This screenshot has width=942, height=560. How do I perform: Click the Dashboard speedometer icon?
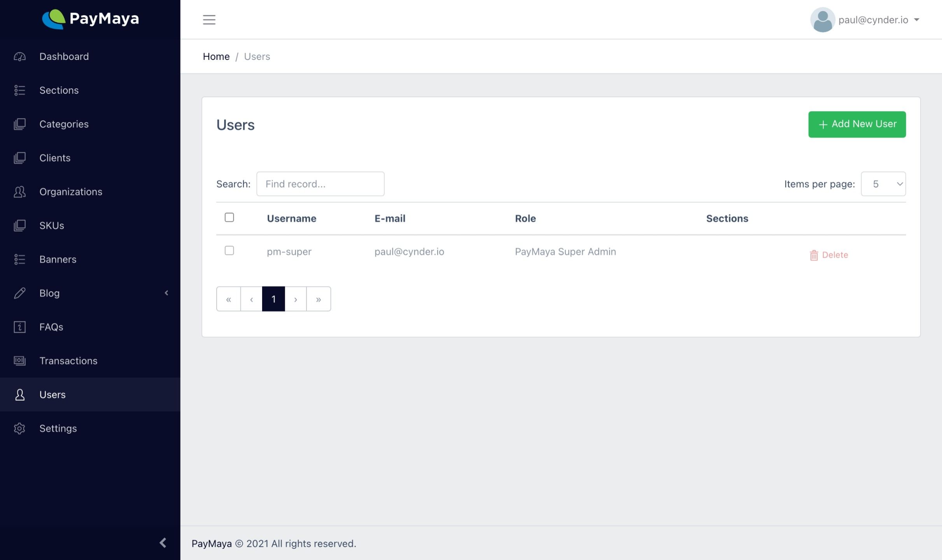coord(19,56)
